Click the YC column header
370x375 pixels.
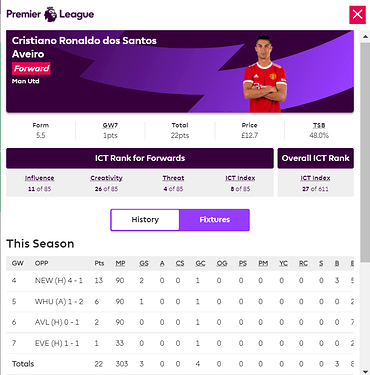pos(283,263)
